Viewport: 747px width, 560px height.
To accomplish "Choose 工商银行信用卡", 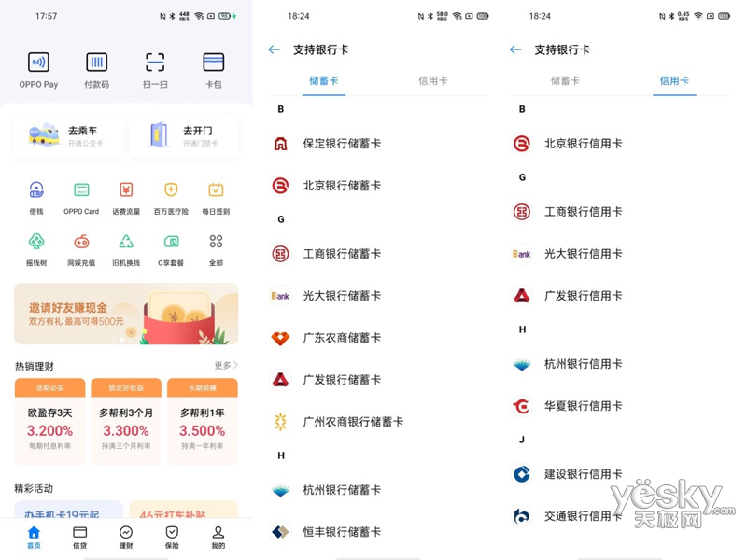I will 620,212.
